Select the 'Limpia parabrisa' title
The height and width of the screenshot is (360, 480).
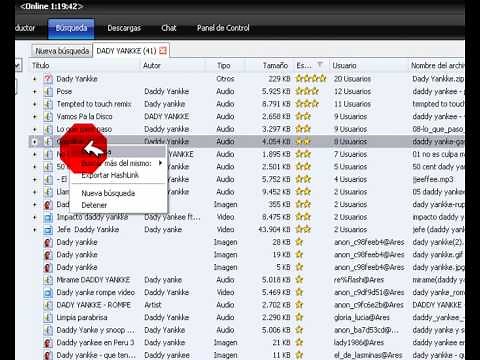coord(82,318)
